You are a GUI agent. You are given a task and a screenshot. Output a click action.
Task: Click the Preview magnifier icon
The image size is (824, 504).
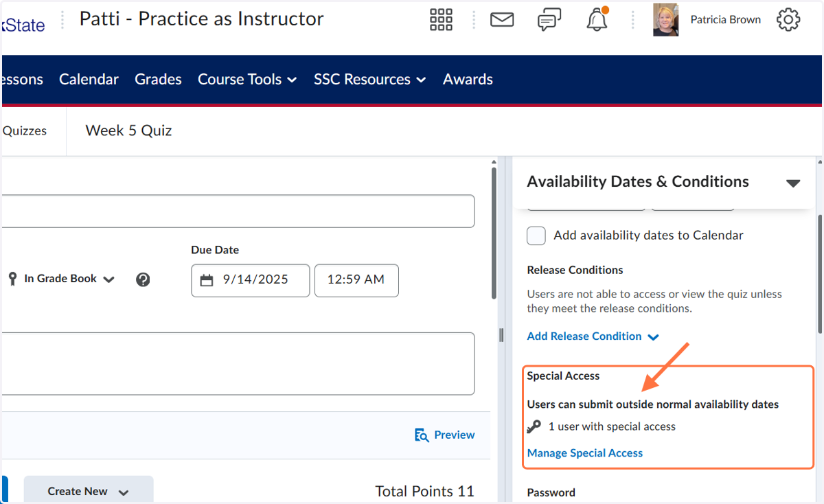click(422, 435)
